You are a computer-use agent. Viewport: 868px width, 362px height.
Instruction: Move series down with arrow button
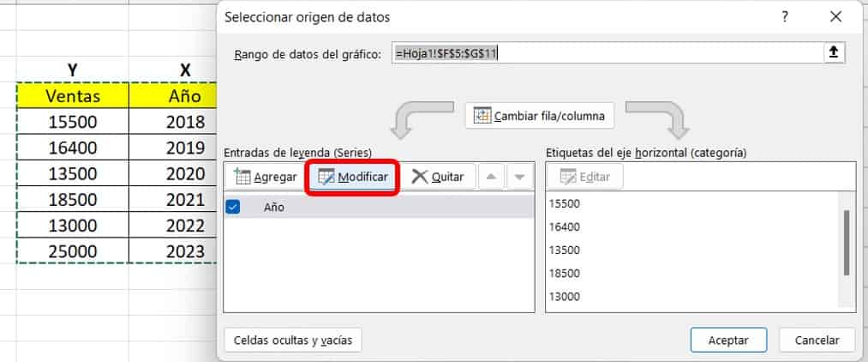tap(518, 178)
